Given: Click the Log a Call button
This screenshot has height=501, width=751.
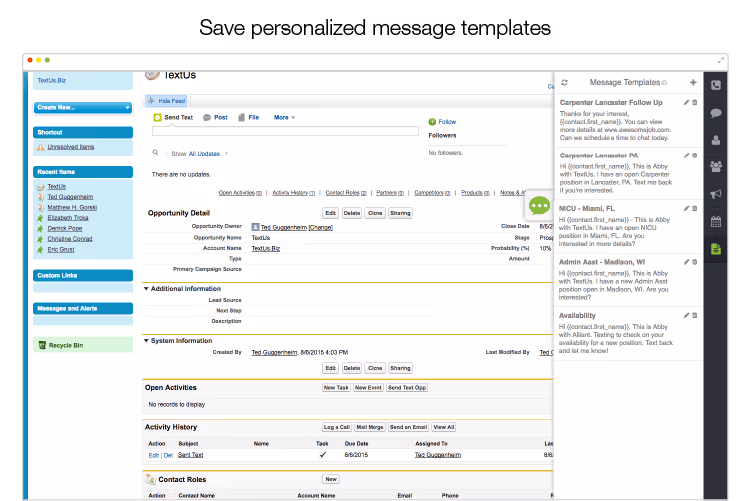Looking at the screenshot, I should coord(337,427).
